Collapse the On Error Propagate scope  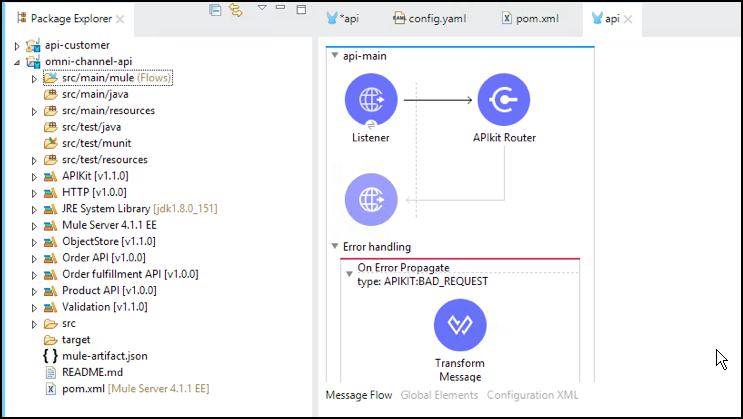349,274
